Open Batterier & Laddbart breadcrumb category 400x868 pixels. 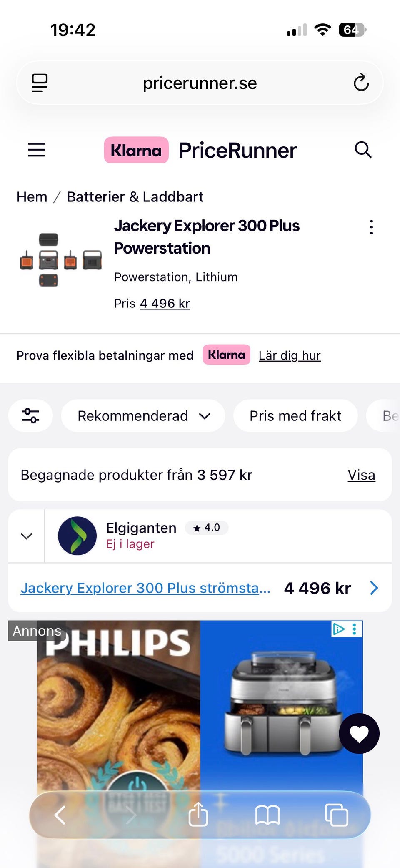135,197
